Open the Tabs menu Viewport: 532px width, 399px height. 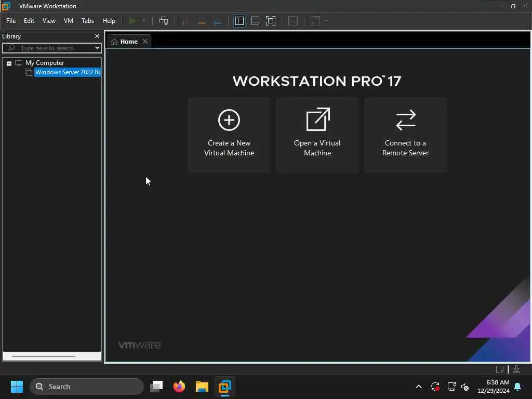point(87,21)
